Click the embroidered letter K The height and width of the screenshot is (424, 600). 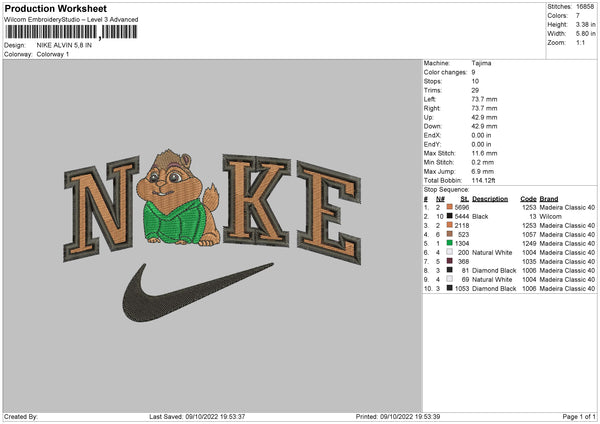256,200
